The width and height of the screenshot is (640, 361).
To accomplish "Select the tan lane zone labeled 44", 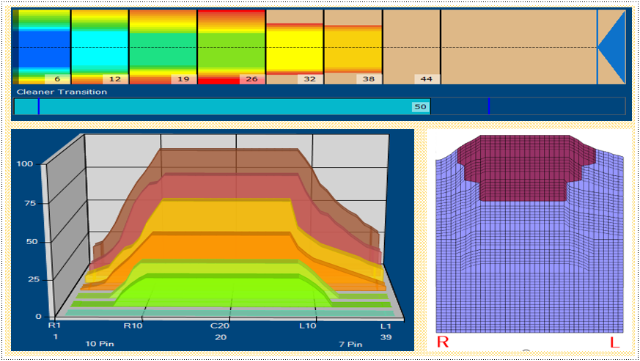I will coord(411,47).
